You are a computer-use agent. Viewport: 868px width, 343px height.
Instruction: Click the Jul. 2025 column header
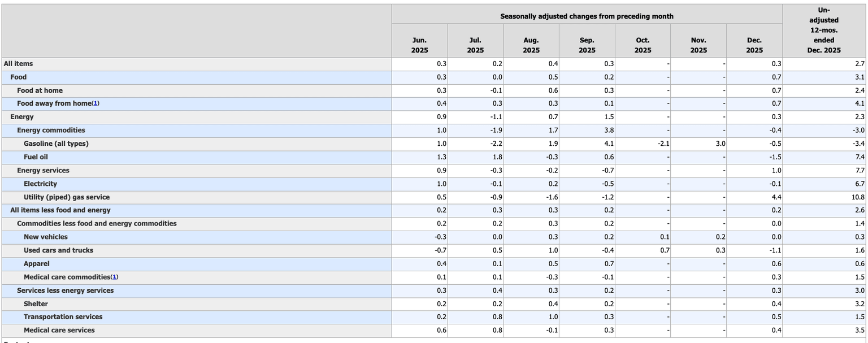pyautogui.click(x=475, y=45)
